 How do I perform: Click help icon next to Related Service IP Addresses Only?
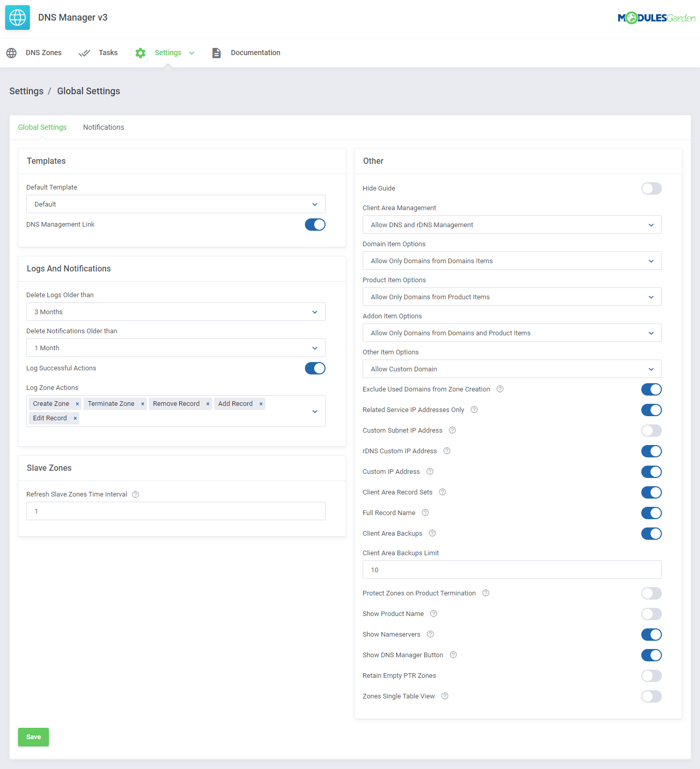474,410
